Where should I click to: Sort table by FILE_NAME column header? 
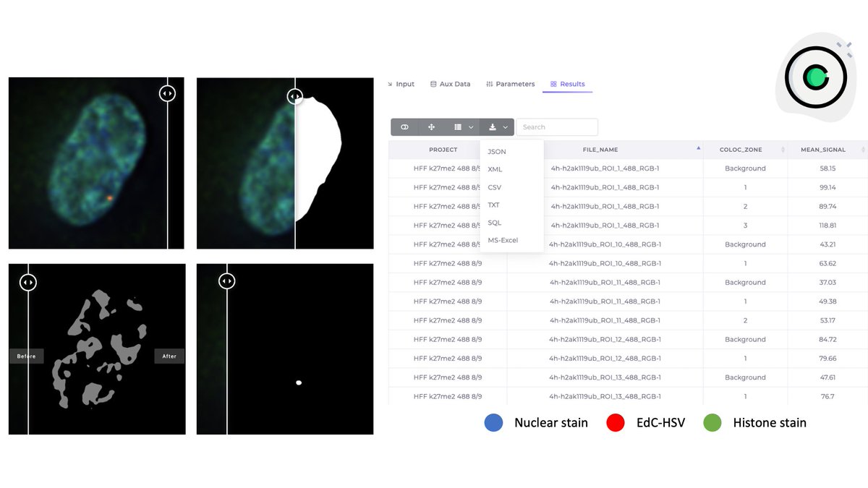click(600, 150)
